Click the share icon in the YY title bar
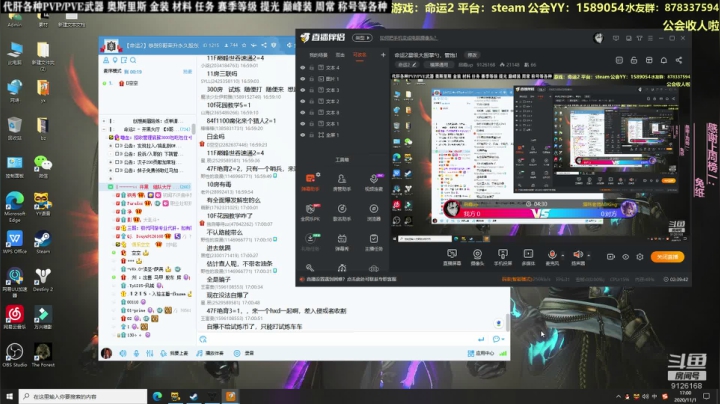The height and width of the screenshot is (404, 720). tap(264, 45)
